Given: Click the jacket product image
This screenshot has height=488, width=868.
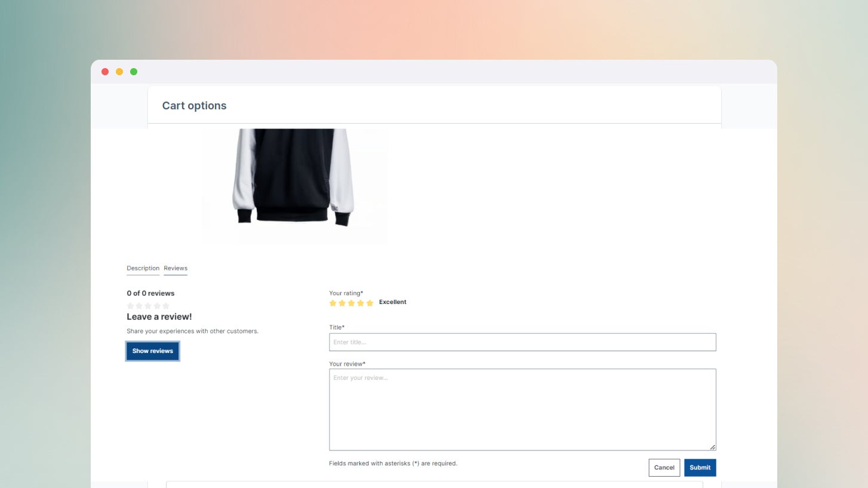Looking at the screenshot, I should (x=295, y=186).
